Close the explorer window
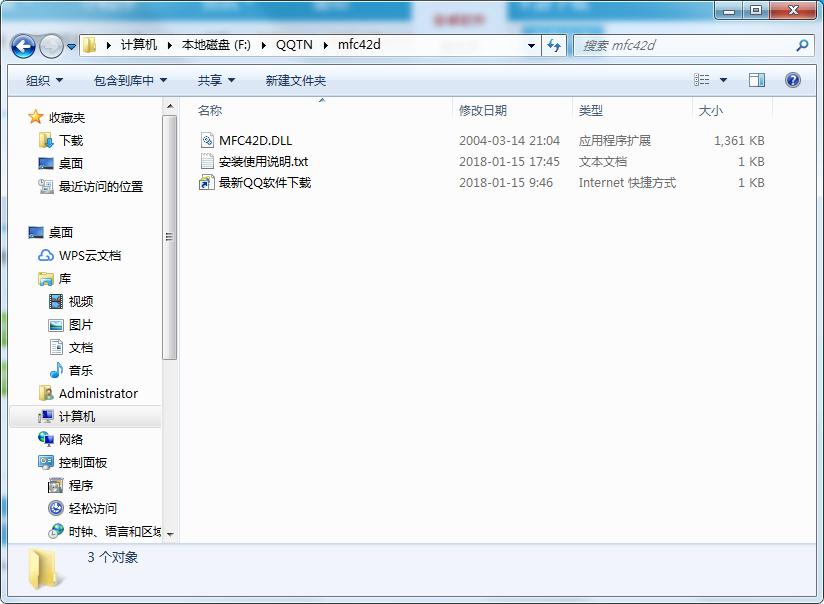The height and width of the screenshot is (604, 824). pyautogui.click(x=794, y=11)
